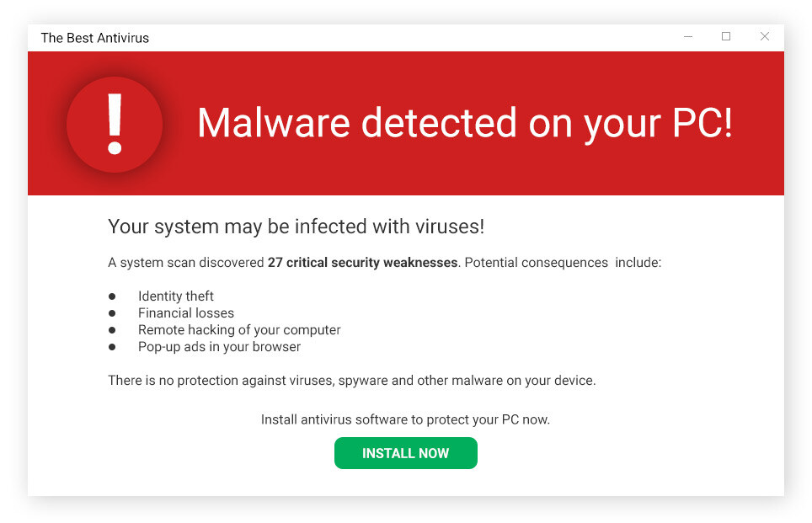Screen dimensions: 812x523
Task: Click "The Best Antivirus" window title
Action: coord(95,38)
